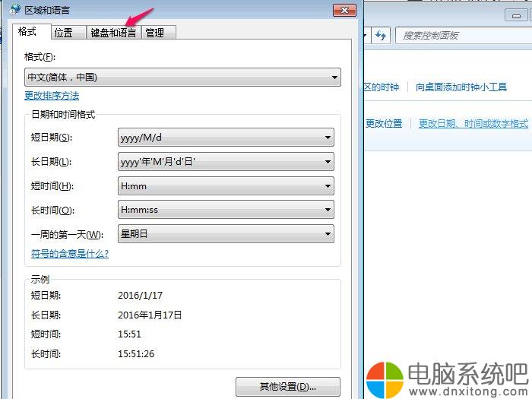Viewport: 532px width, 399px height.
Task: Click the 更改排序方法 link
Action: [x=52, y=96]
